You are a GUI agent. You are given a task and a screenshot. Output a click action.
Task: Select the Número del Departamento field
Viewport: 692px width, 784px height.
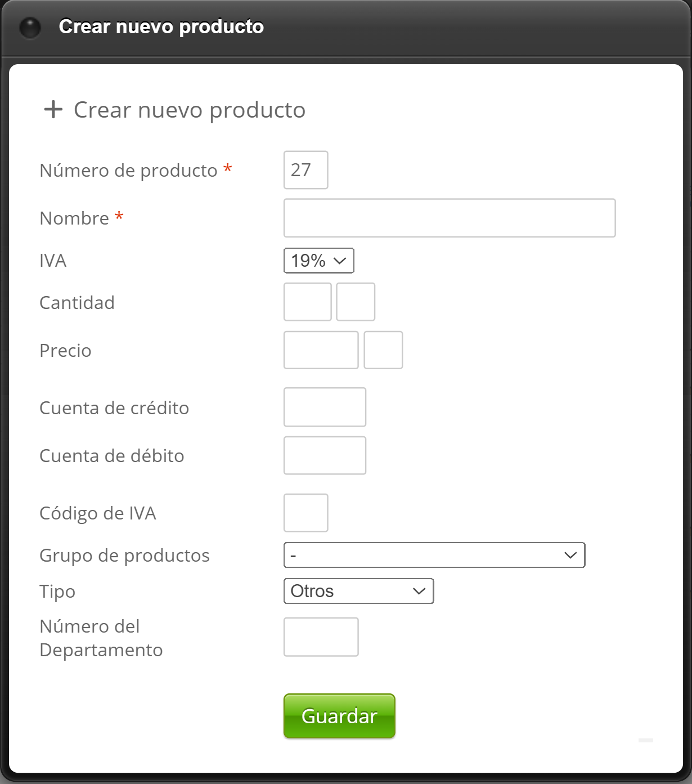[x=321, y=637]
